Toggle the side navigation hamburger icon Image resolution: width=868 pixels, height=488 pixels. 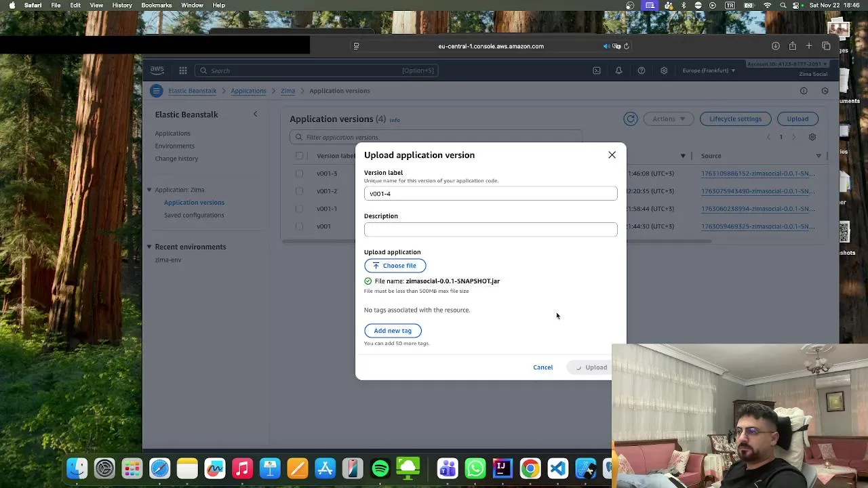[x=157, y=91]
